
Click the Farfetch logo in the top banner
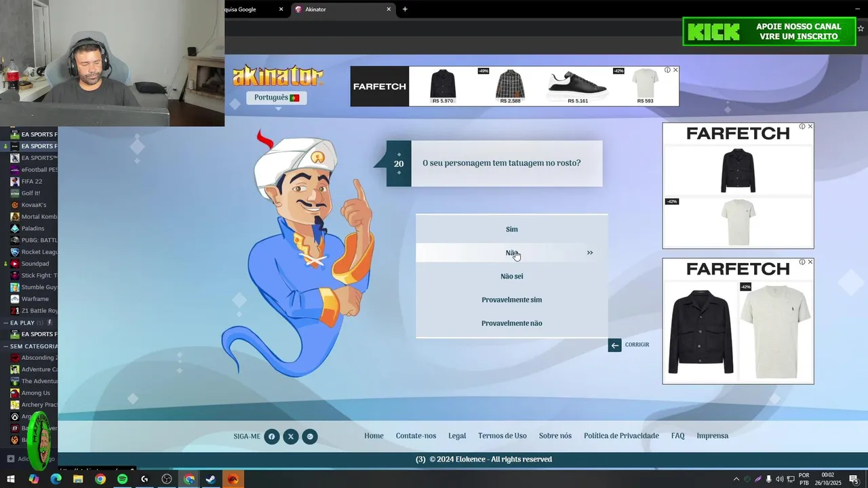tap(380, 87)
